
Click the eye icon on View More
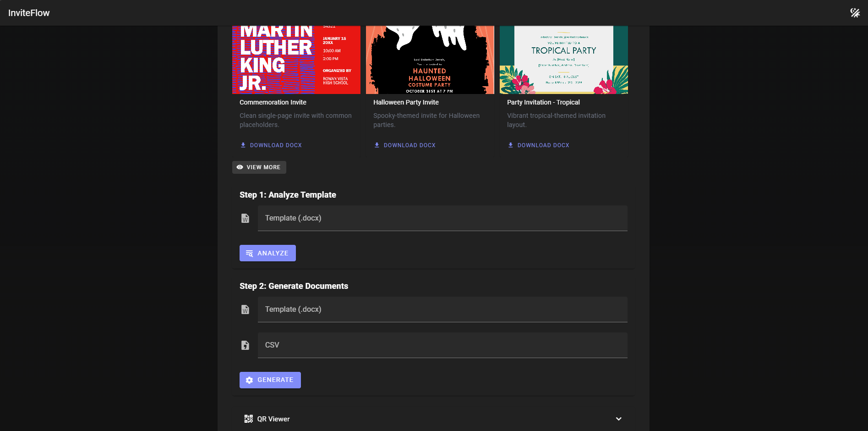[240, 167]
